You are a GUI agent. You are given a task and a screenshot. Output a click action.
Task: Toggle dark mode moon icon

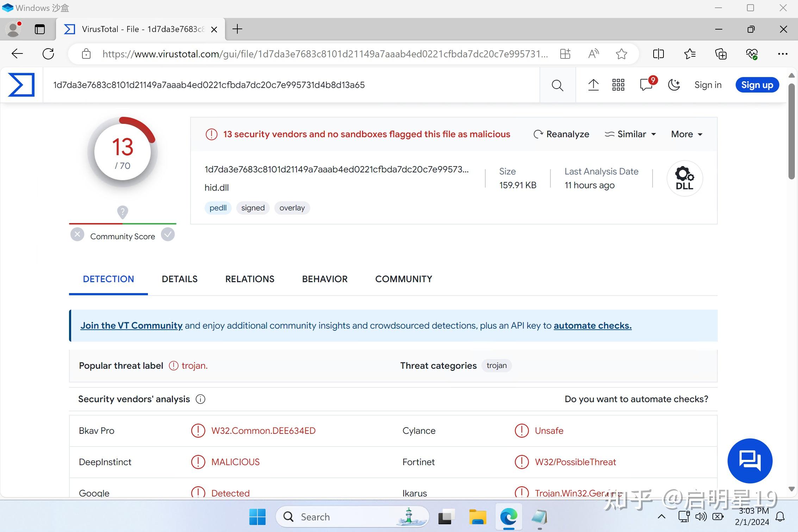click(x=674, y=85)
